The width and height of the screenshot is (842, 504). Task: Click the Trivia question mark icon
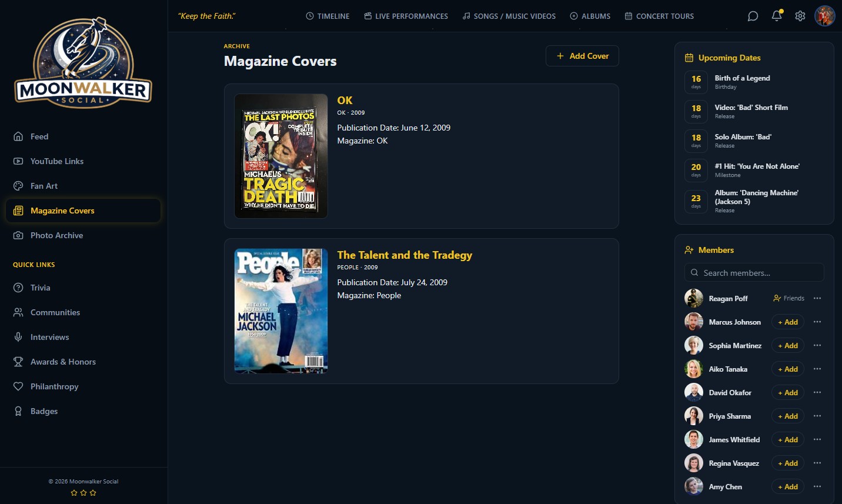coord(18,288)
